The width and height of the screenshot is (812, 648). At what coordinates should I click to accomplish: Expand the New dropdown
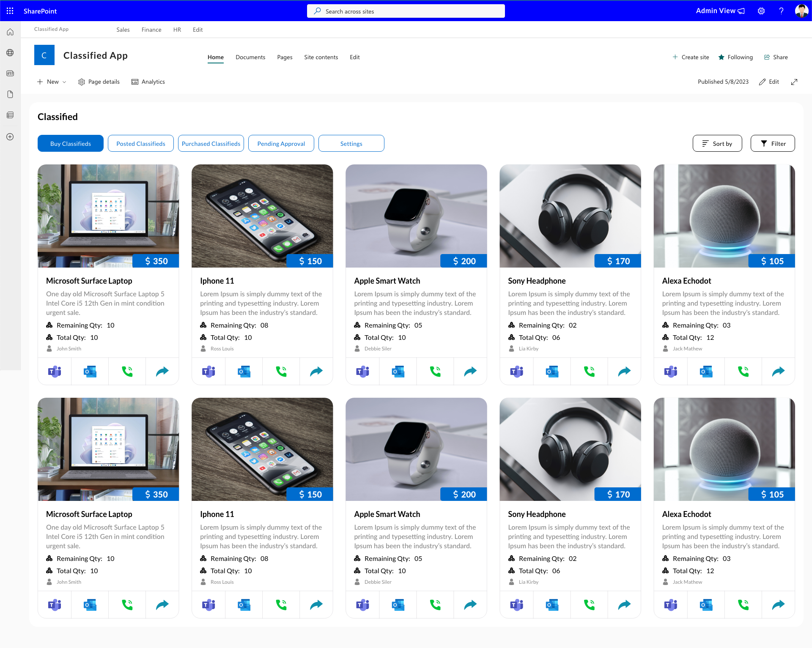pyautogui.click(x=52, y=82)
